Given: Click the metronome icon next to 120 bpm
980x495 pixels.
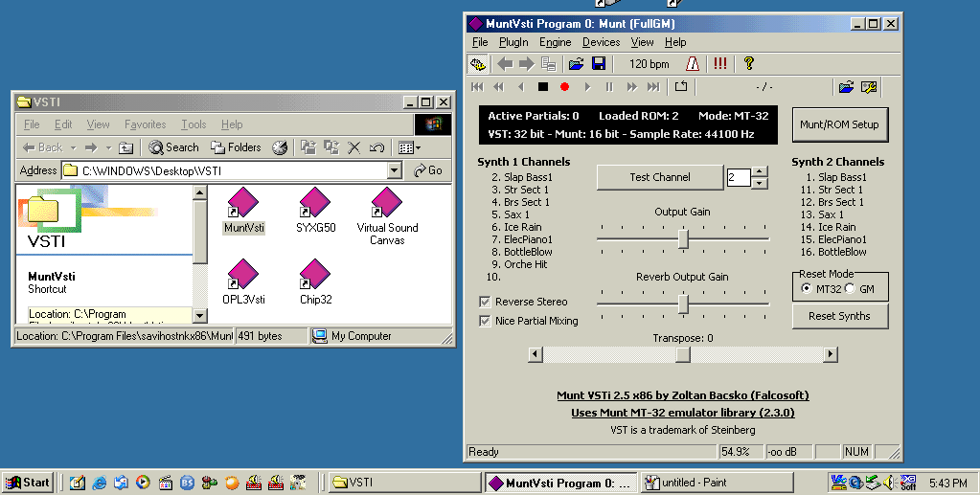Looking at the screenshot, I should tap(693, 64).
